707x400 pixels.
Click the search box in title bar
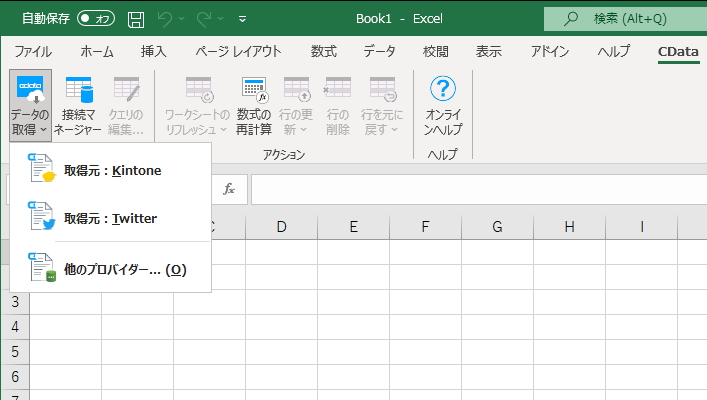point(625,19)
